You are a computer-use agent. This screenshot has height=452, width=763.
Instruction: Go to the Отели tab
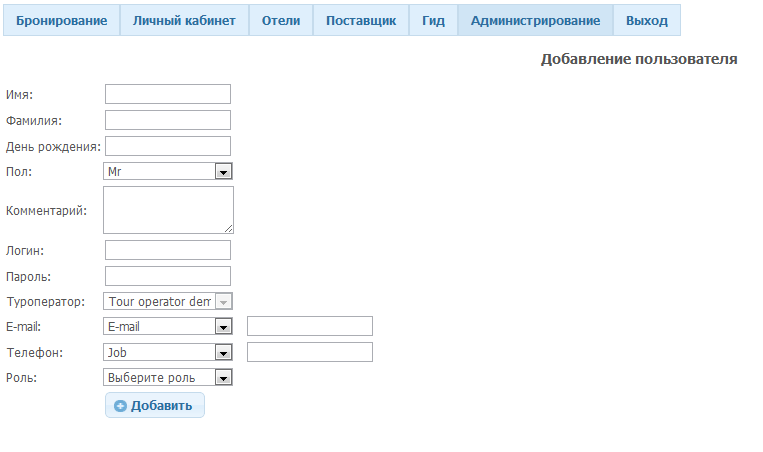point(281,21)
